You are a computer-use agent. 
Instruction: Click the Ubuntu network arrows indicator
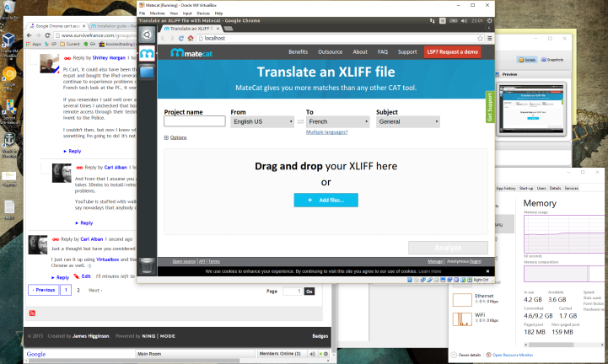pos(433,20)
